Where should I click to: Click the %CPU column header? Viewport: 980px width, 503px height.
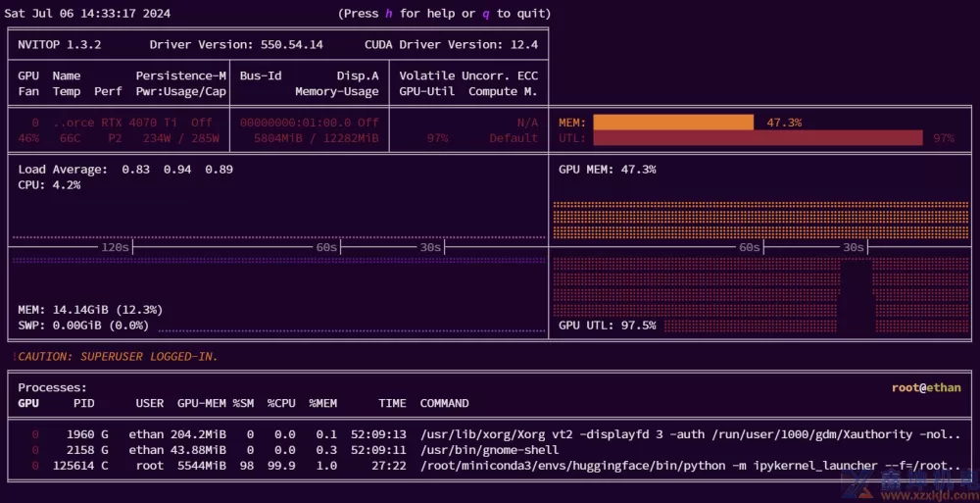pyautogui.click(x=282, y=404)
